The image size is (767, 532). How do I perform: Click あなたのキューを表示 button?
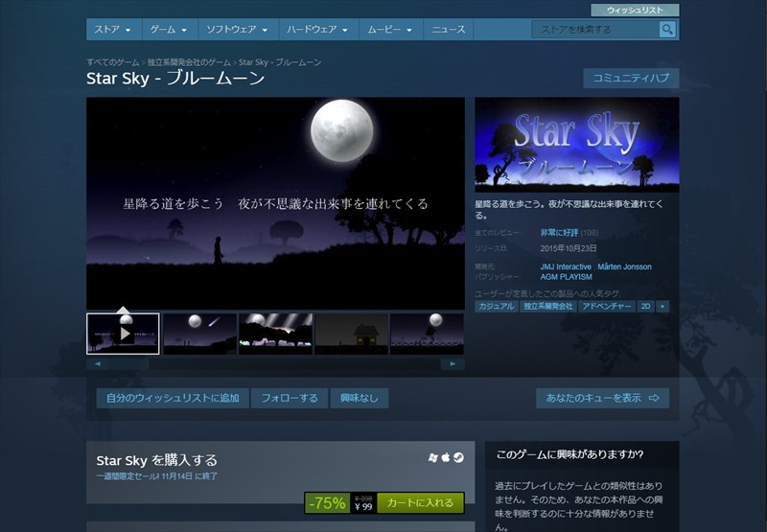(x=603, y=398)
